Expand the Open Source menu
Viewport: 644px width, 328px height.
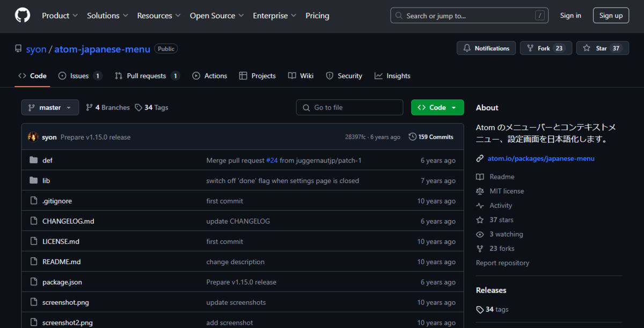tap(216, 16)
